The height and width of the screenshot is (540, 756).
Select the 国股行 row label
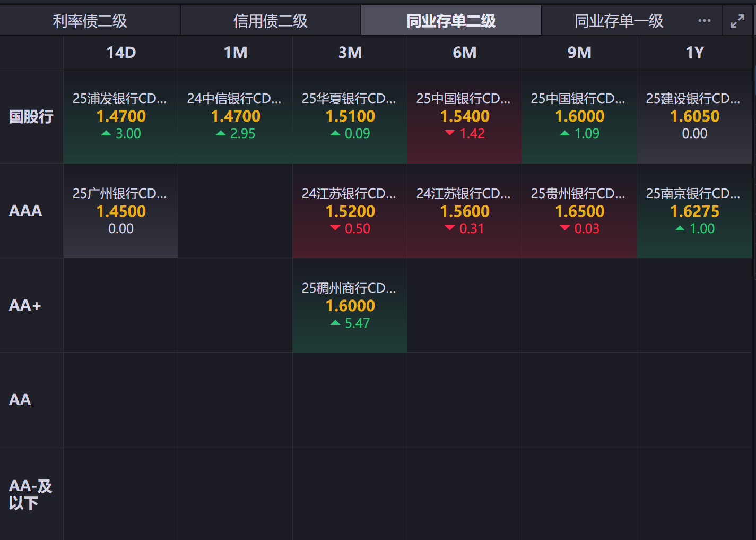coord(31,116)
